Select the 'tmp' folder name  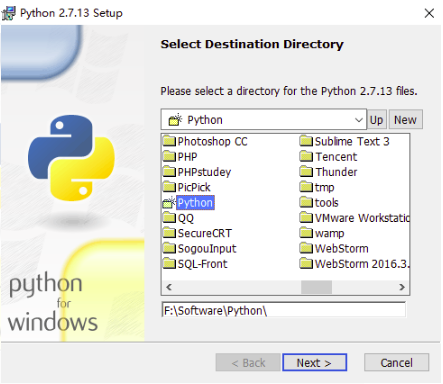click(x=324, y=187)
